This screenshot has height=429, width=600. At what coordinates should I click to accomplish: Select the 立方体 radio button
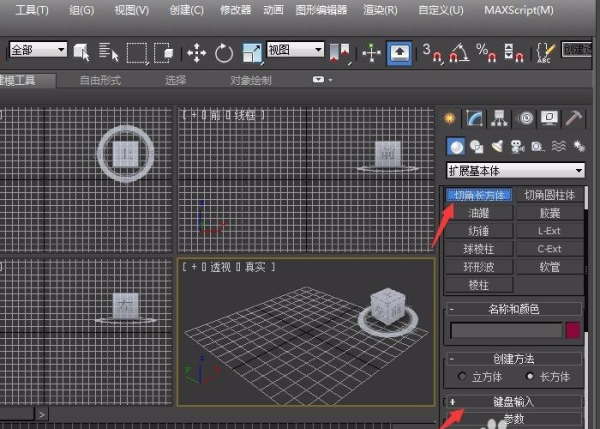click(463, 377)
